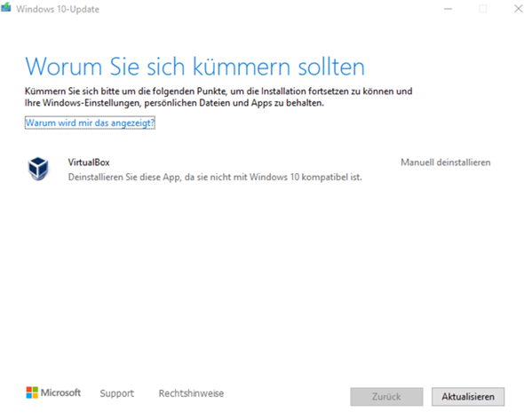Click the VirtualBox cube icon
The height and width of the screenshot is (420, 524).
(38, 169)
